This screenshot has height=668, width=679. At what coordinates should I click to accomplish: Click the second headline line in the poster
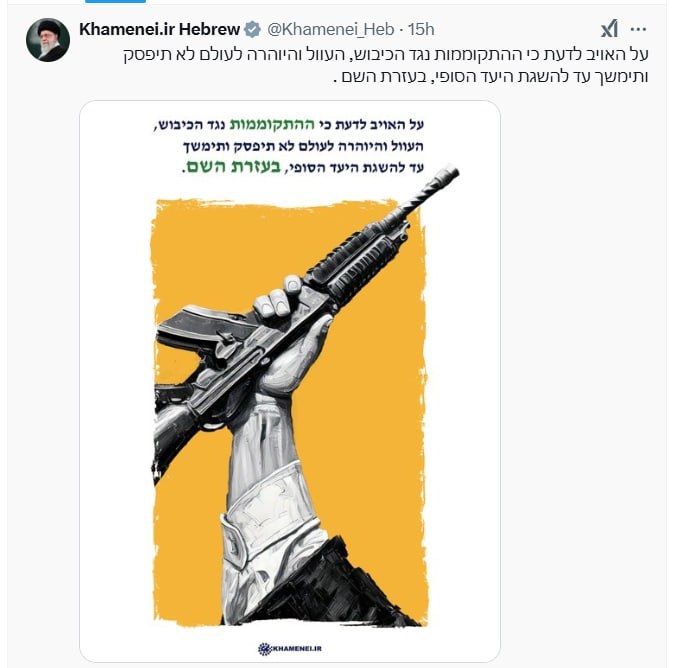click(290, 148)
